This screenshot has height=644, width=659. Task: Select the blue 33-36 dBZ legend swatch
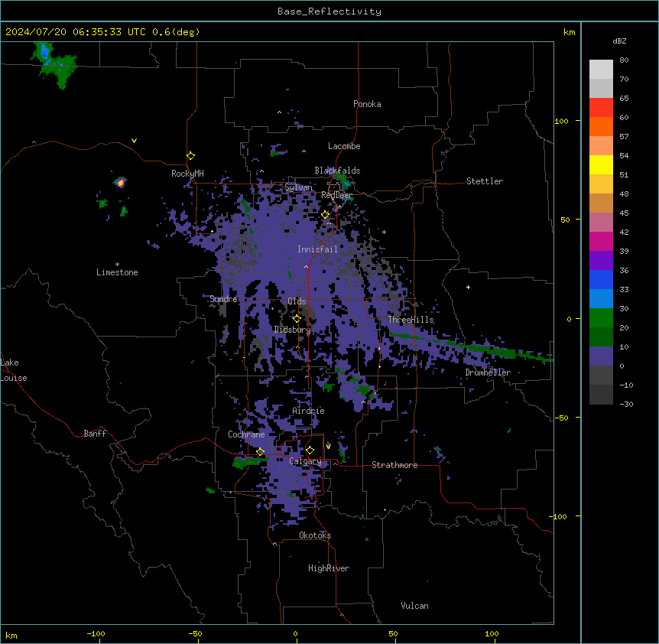point(601,279)
